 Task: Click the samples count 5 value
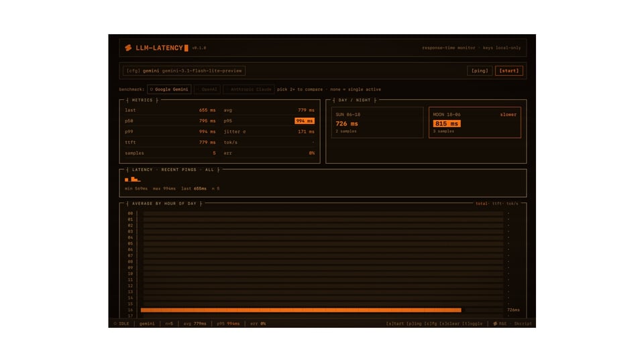(x=214, y=153)
